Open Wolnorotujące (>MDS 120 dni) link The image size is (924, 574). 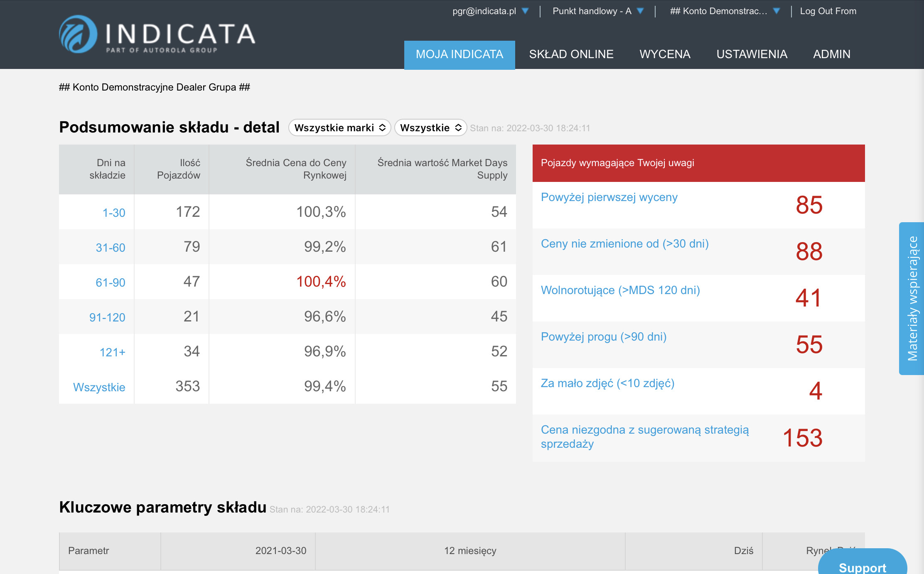click(620, 290)
